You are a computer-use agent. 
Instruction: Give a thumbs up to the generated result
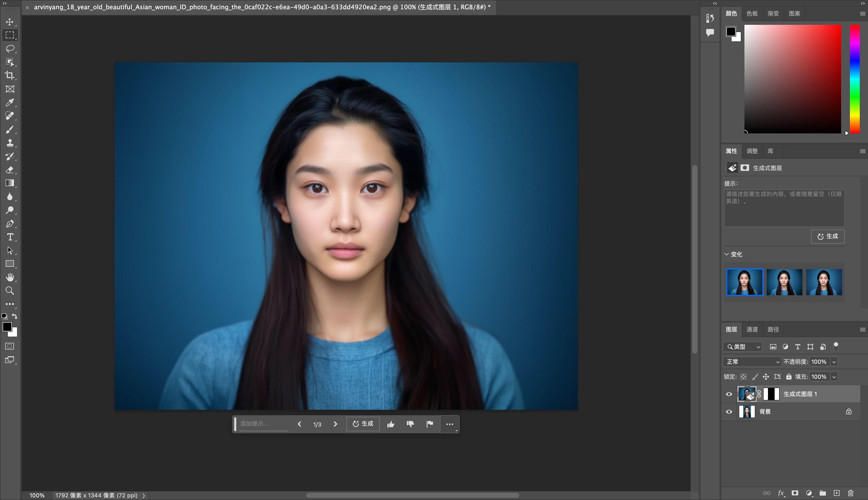point(391,424)
